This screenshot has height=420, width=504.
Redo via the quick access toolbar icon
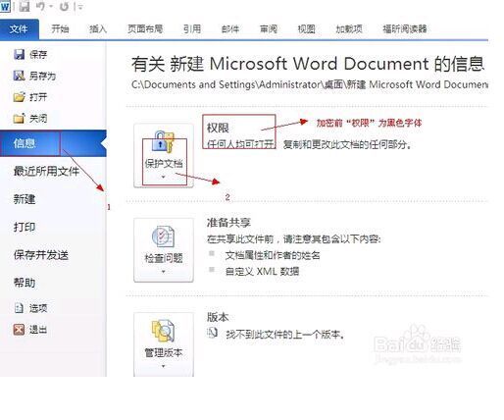pos(65,7)
